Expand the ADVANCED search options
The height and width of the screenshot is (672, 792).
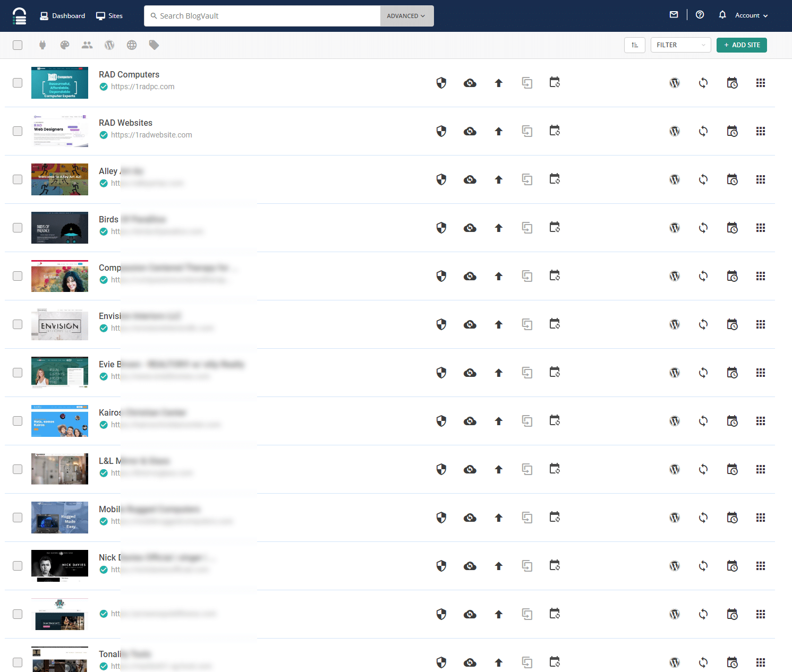tap(406, 16)
